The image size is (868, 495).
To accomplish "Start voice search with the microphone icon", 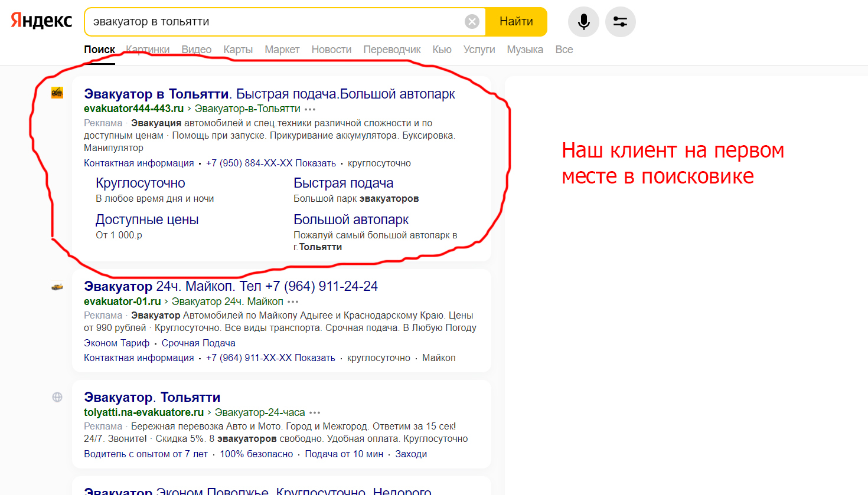I will click(583, 22).
